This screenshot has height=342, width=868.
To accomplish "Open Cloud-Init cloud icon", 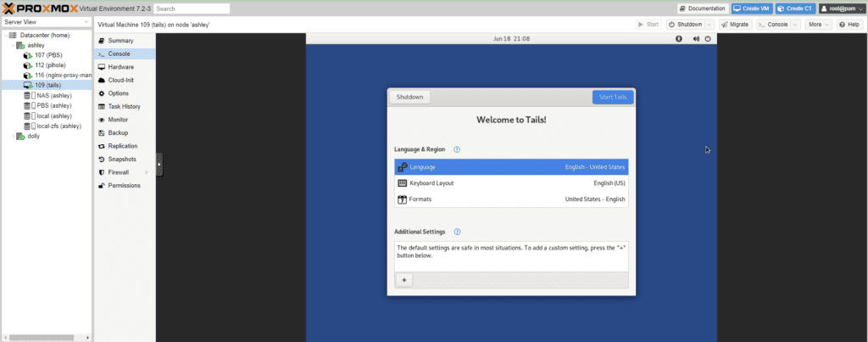I will [102, 81].
